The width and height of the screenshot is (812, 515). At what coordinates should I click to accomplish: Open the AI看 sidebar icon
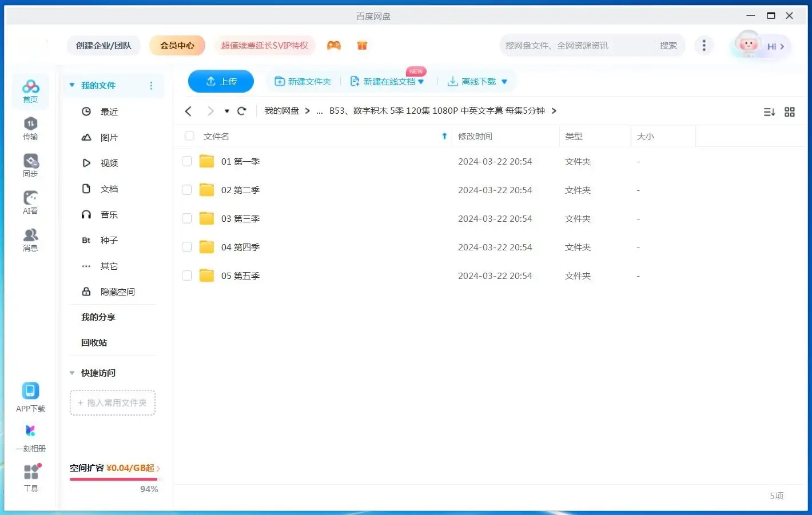tap(30, 202)
